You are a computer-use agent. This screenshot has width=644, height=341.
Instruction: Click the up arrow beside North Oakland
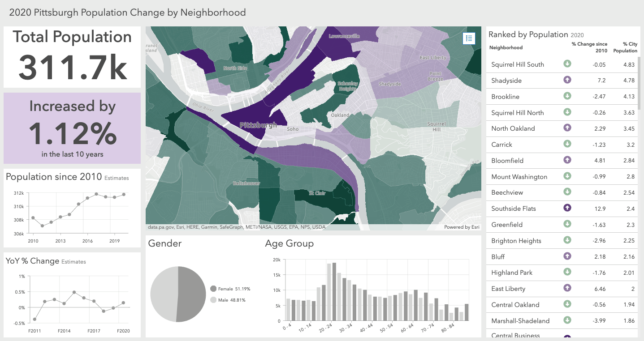click(567, 128)
